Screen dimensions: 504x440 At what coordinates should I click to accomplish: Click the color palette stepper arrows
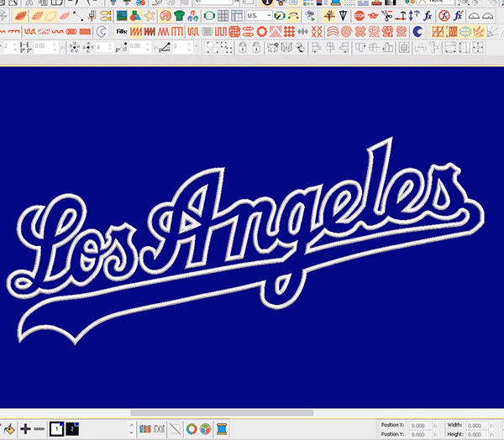(131, 429)
